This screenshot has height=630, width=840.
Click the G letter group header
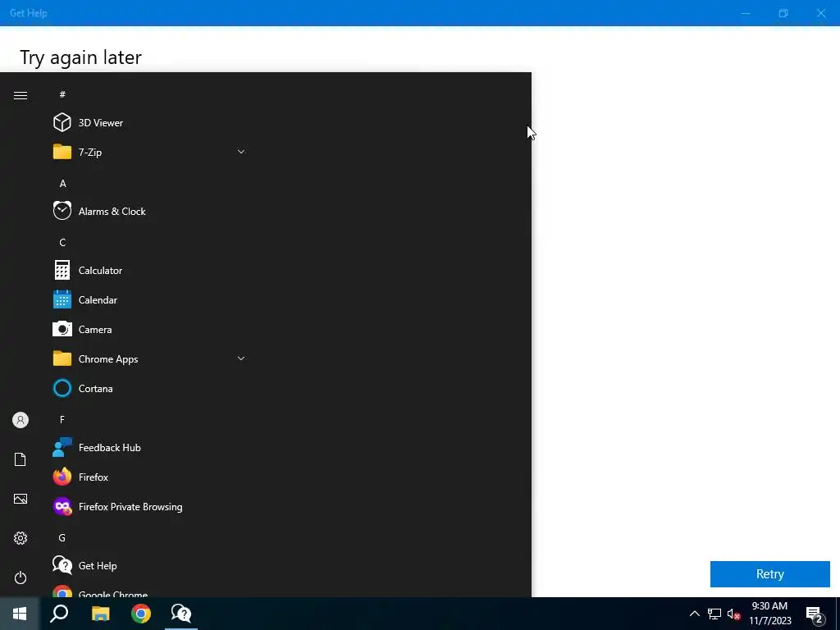[x=62, y=537]
